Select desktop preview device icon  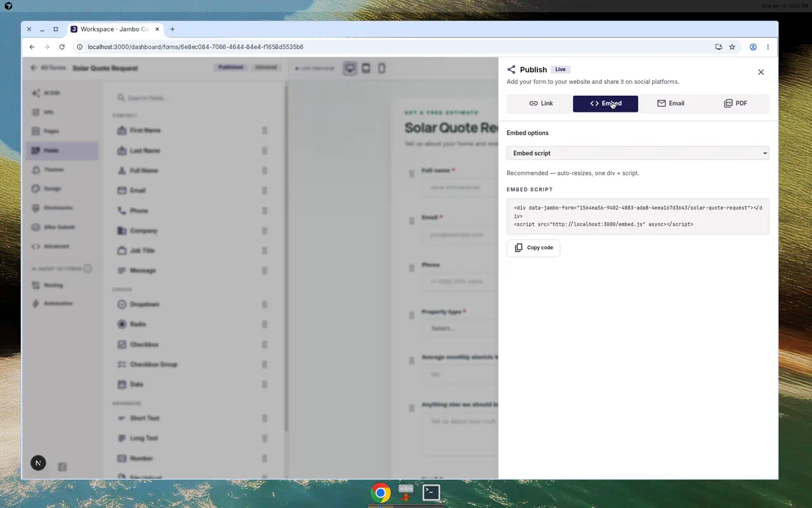[x=350, y=68]
